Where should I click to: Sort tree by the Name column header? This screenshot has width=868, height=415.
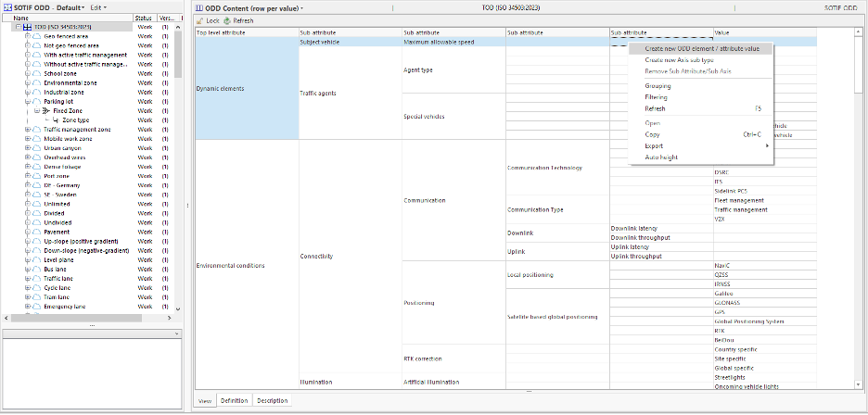coord(67,19)
